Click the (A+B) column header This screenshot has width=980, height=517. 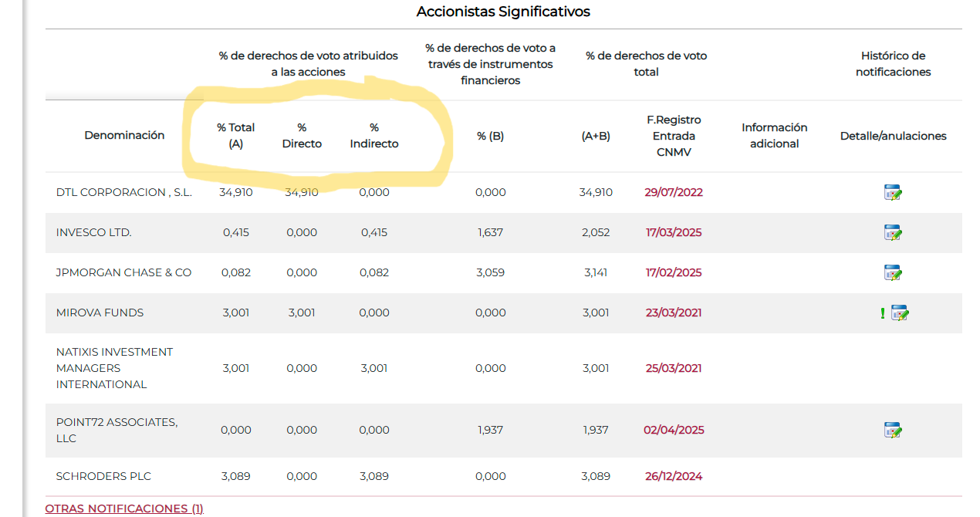[x=596, y=136]
